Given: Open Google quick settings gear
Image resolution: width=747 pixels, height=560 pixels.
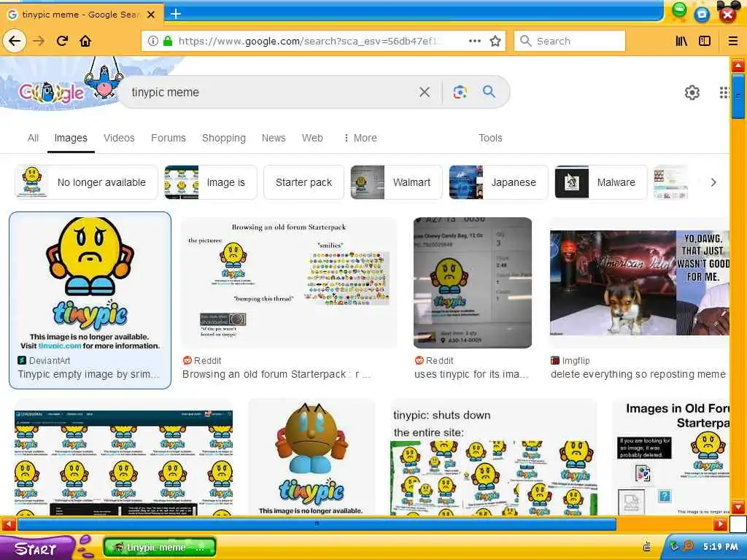Looking at the screenshot, I should point(692,93).
